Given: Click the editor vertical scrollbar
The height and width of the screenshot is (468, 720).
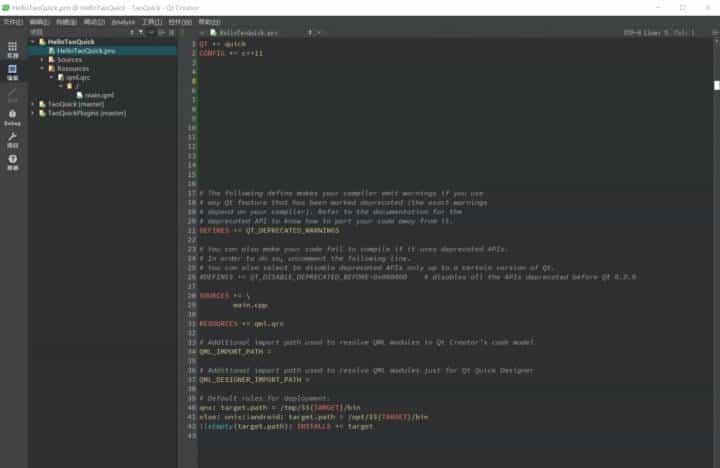Looking at the screenshot, I should (716, 253).
